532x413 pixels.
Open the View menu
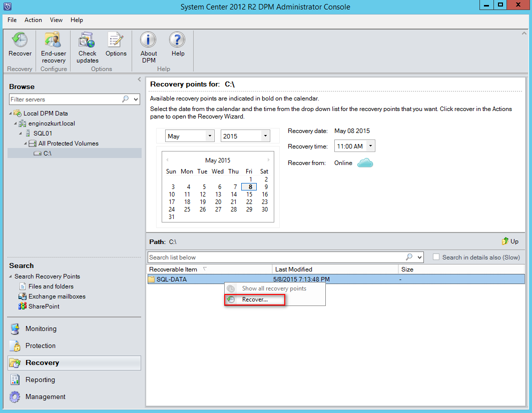point(56,20)
